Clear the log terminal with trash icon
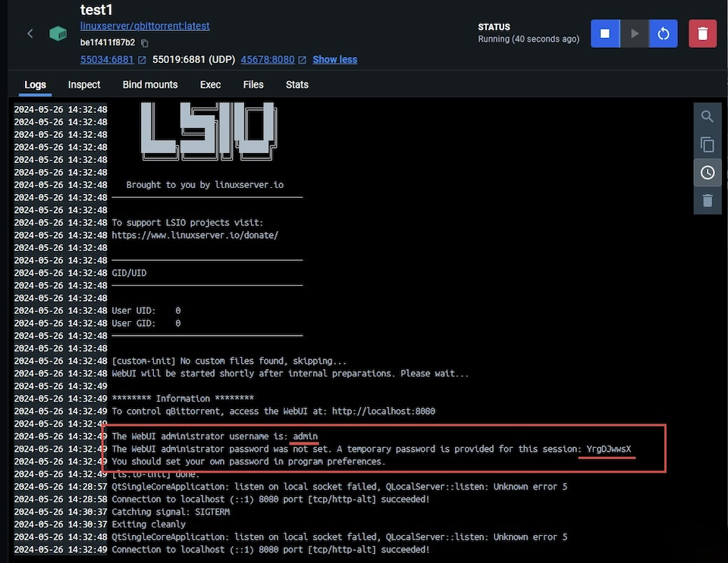 pos(707,200)
